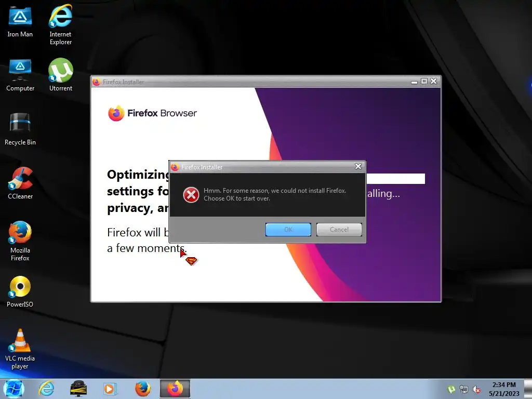
Task: Minimize the main Firefox Installer window
Action: (x=414, y=82)
